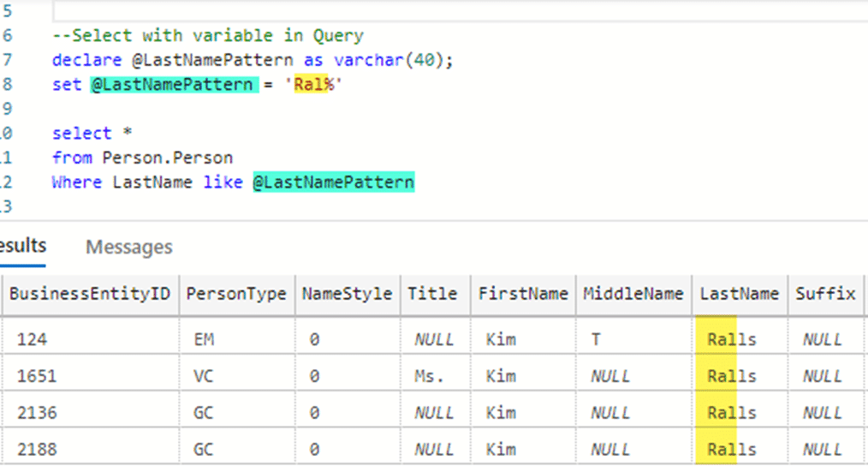This screenshot has height=466, width=868.
Task: Open the Results tab
Action: [23, 247]
